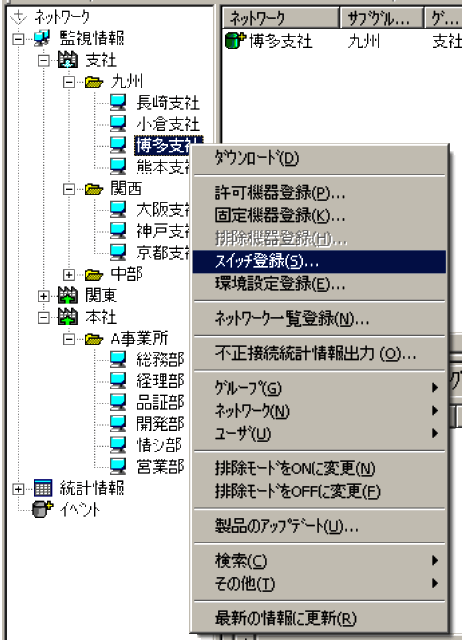Screen dimensions: 462x640
Task: Select 経理部 tree item label
Action: (x=160, y=380)
